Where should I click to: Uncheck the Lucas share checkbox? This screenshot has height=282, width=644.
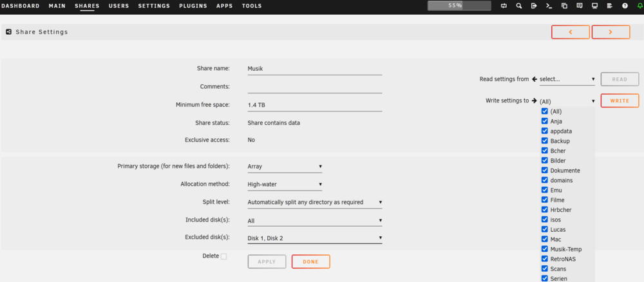coord(545,229)
